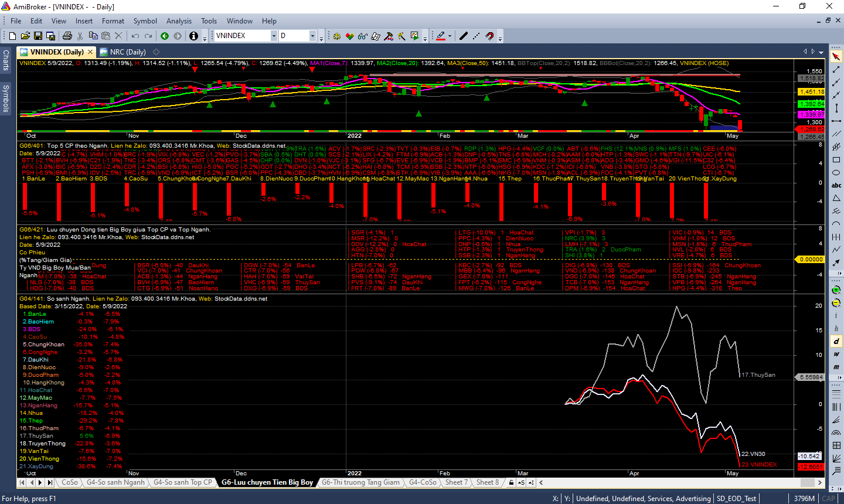Screen dimensions: 844x504
Task: Click scroll-right arrow of chart scrollbar
Action: pyautogui.click(x=821, y=482)
